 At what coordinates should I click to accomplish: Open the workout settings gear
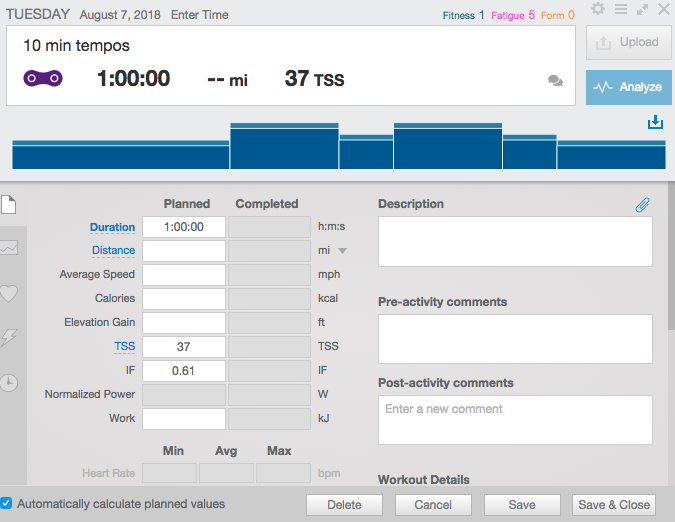pyautogui.click(x=598, y=9)
